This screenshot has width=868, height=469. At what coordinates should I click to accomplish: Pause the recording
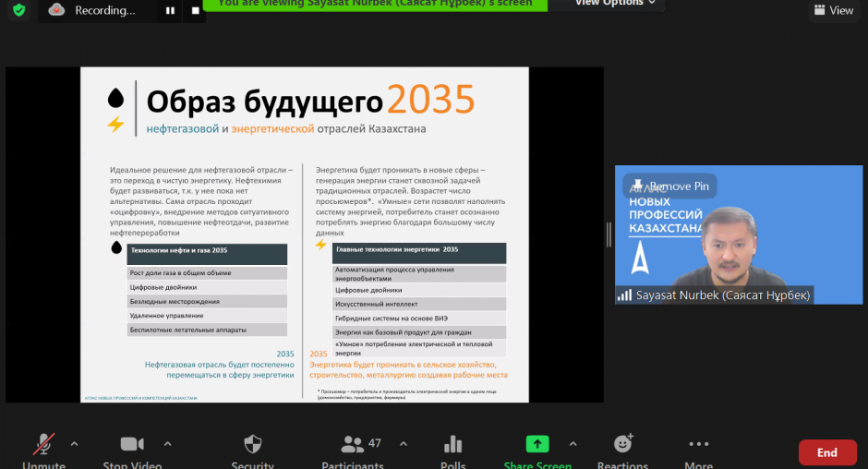(170, 11)
